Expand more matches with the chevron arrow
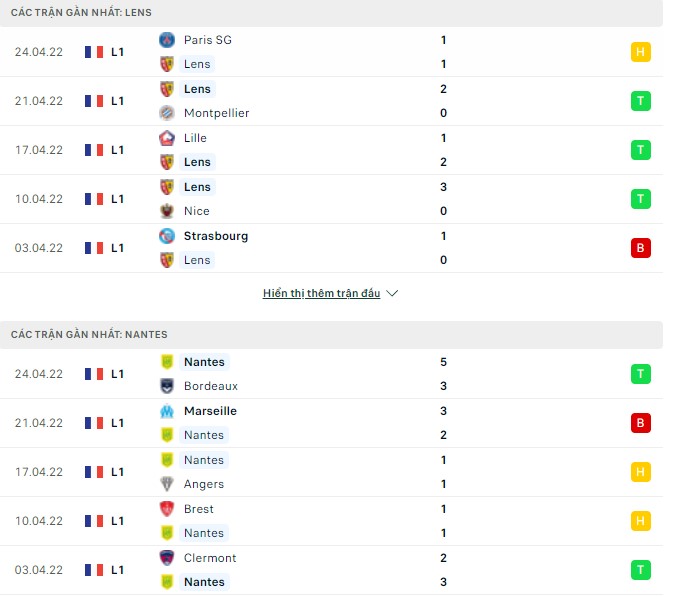The width and height of the screenshot is (675, 597). [392, 294]
